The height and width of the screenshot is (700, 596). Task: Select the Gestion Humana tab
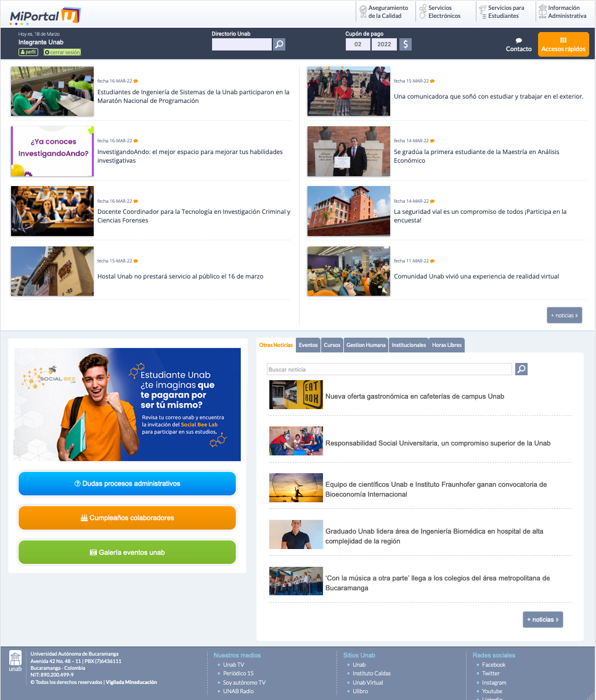pos(366,345)
